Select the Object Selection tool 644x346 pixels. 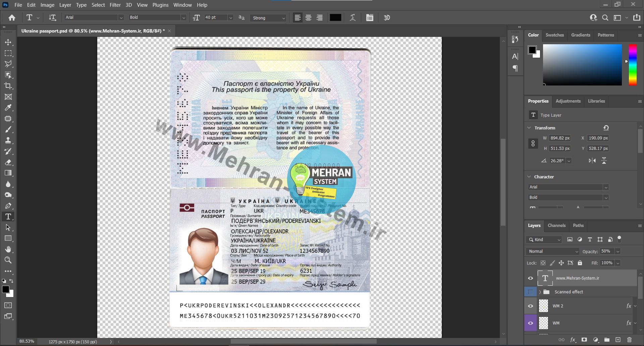(x=8, y=75)
